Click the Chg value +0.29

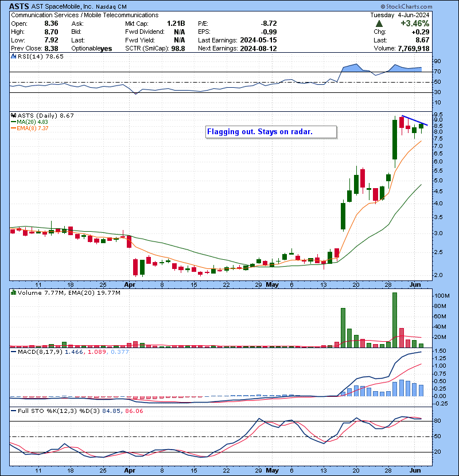coord(421,32)
